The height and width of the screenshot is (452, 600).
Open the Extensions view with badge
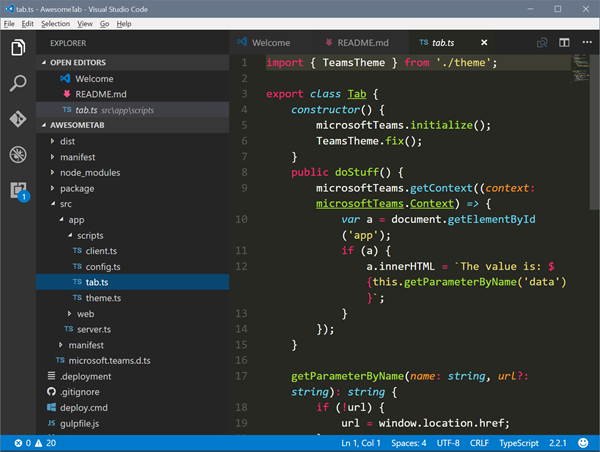click(x=19, y=191)
